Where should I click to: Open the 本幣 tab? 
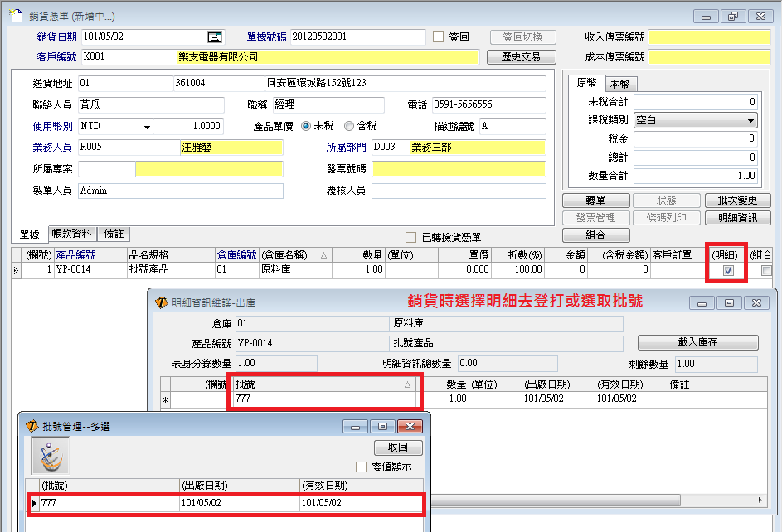(619, 84)
